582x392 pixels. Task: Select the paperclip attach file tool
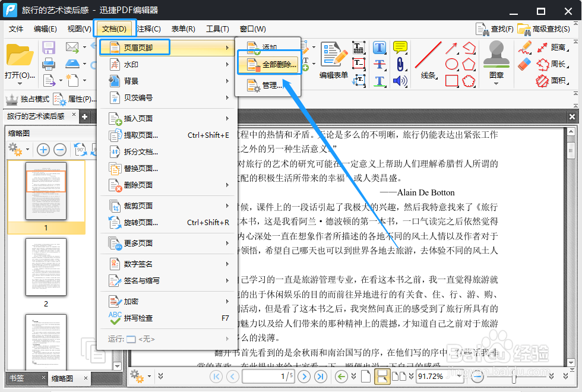[x=400, y=64]
